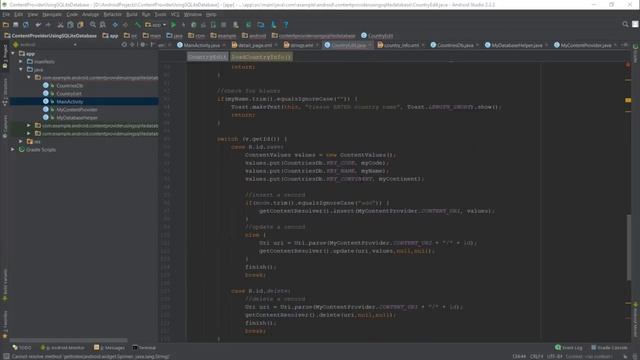Viewport: 640px width, 360px height.
Task: Collapse the java folder
Action: click(x=21, y=69)
